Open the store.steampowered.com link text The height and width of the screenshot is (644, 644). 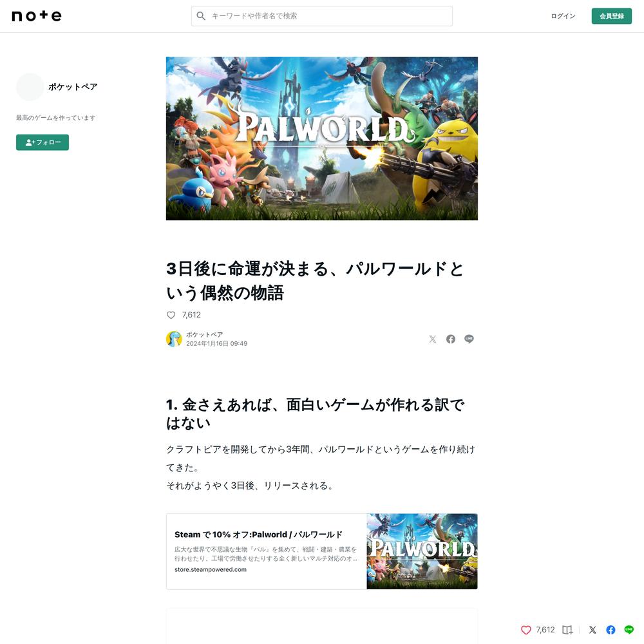[211, 570]
